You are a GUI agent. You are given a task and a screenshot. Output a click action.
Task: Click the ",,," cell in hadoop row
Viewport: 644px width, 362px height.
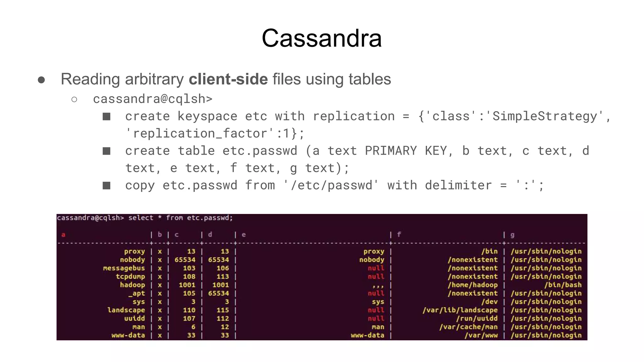coord(378,286)
